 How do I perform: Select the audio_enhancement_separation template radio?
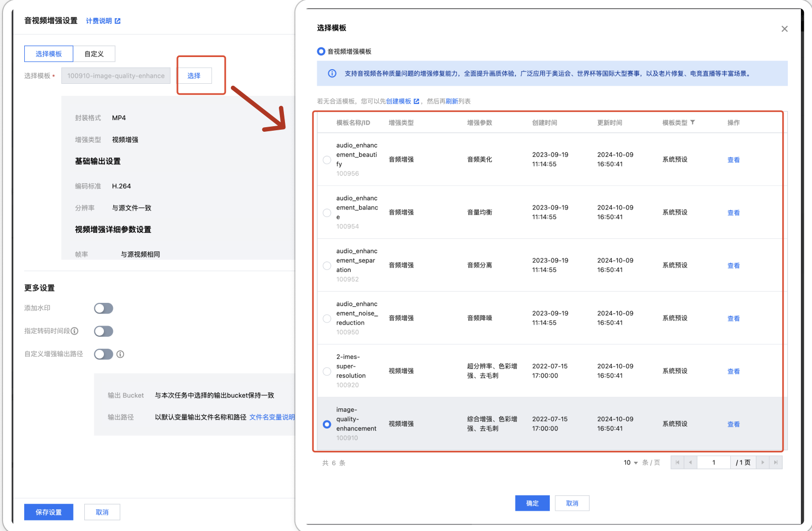pyautogui.click(x=327, y=266)
